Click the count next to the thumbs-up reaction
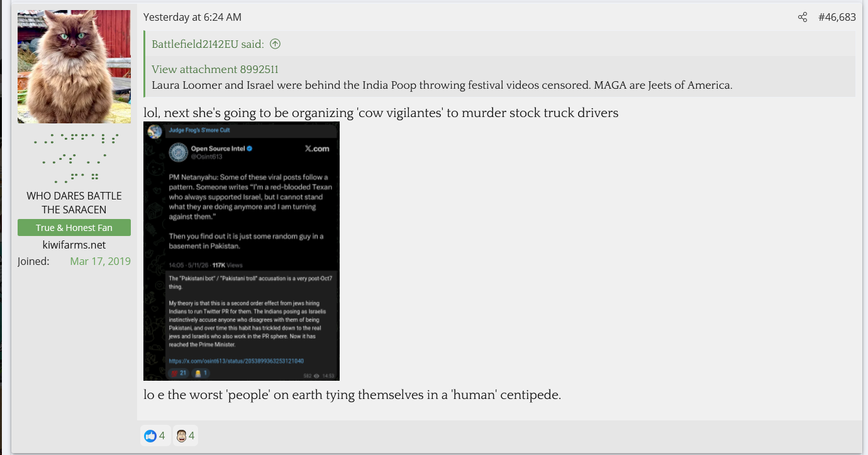 162,435
